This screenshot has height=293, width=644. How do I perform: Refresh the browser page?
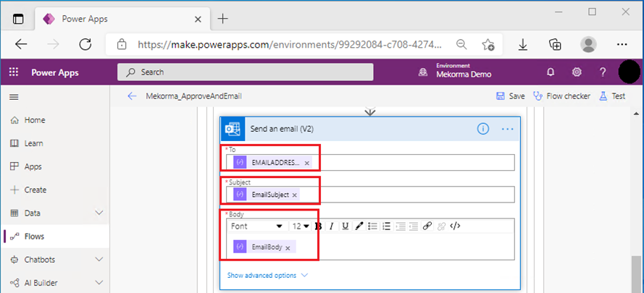85,44
